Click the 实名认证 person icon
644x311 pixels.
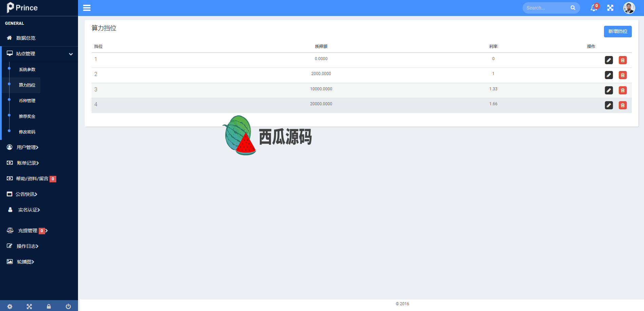[x=10, y=209]
